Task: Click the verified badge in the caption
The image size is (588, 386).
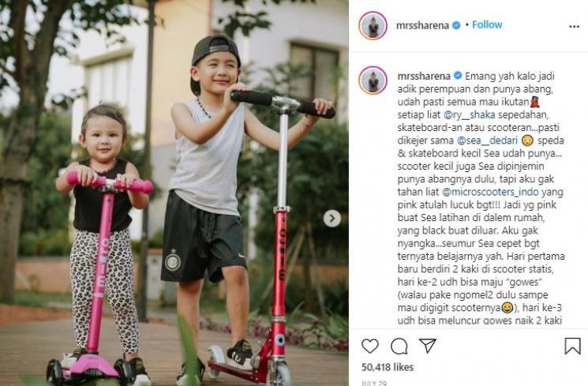Action: [x=458, y=76]
